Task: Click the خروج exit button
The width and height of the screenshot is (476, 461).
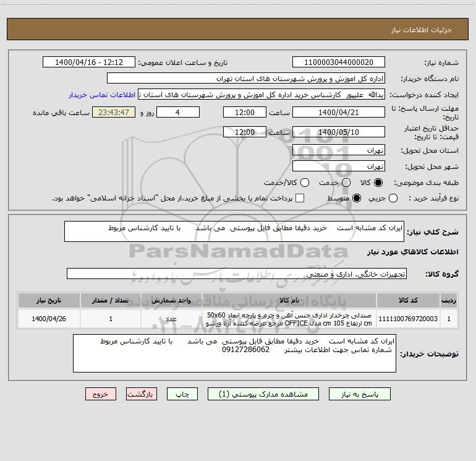Action: click(101, 394)
